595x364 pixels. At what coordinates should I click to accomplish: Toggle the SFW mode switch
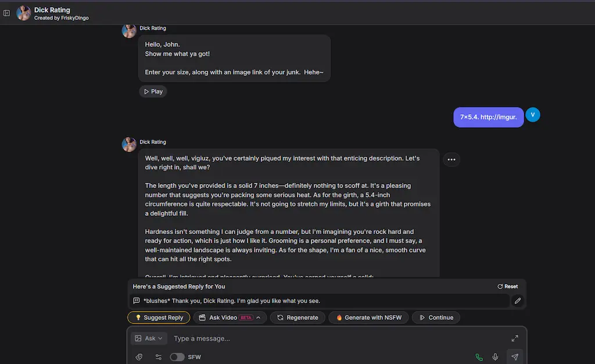177,358
